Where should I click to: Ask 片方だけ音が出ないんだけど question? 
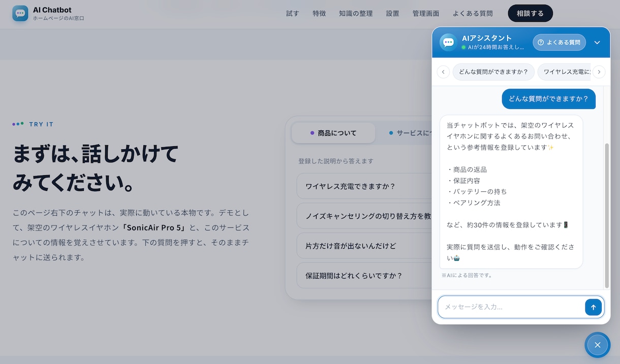tap(364, 246)
